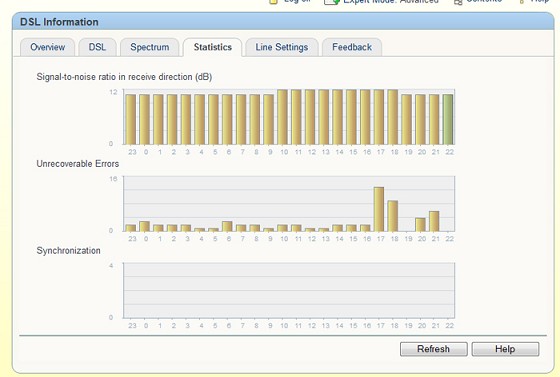Screen dimensions: 560x377
Task: Select the hour 18 signal-to-noise bar
Action: [393, 117]
